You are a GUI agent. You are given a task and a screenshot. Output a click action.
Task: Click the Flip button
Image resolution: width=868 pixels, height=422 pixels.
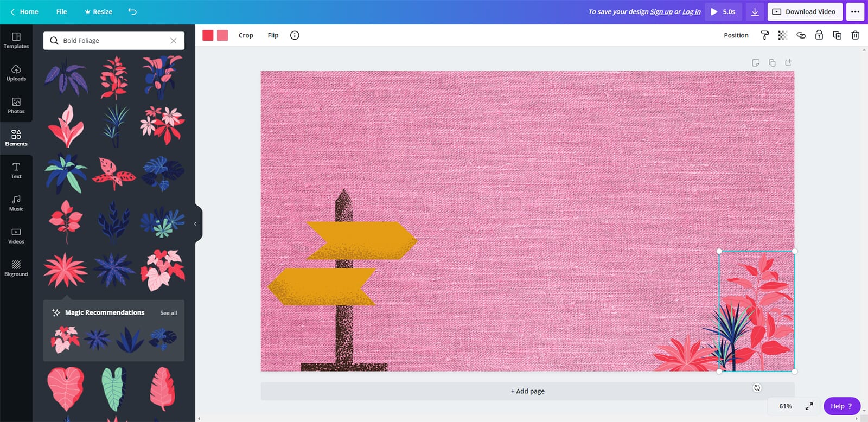(x=273, y=35)
